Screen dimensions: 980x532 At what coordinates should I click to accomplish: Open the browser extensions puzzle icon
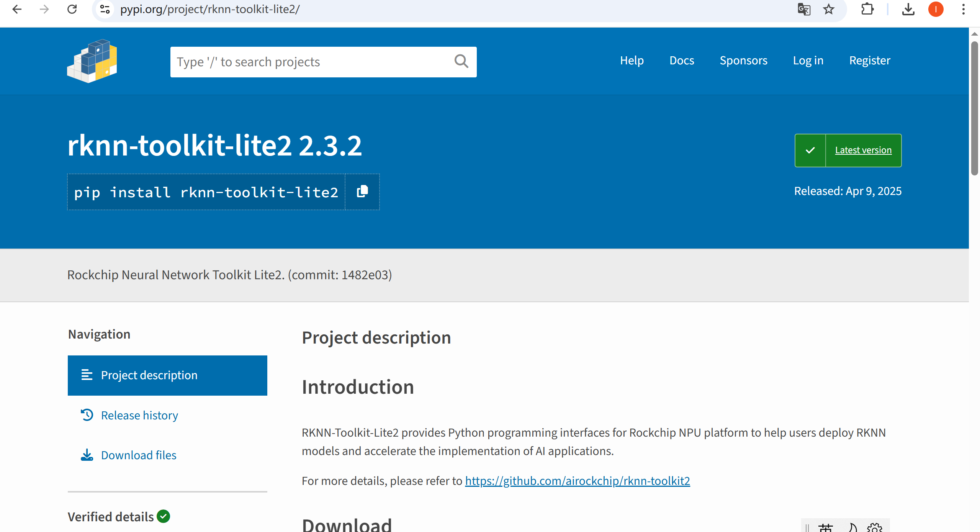click(x=867, y=9)
